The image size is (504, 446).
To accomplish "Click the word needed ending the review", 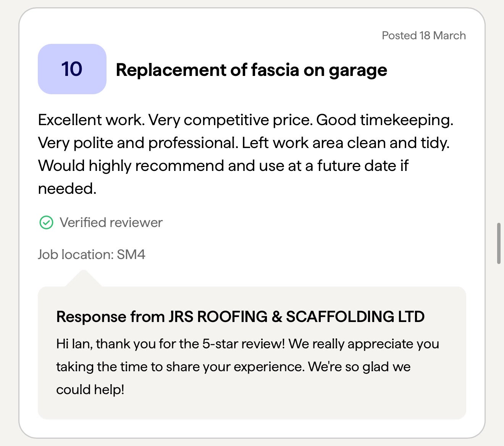I will click(x=67, y=188).
